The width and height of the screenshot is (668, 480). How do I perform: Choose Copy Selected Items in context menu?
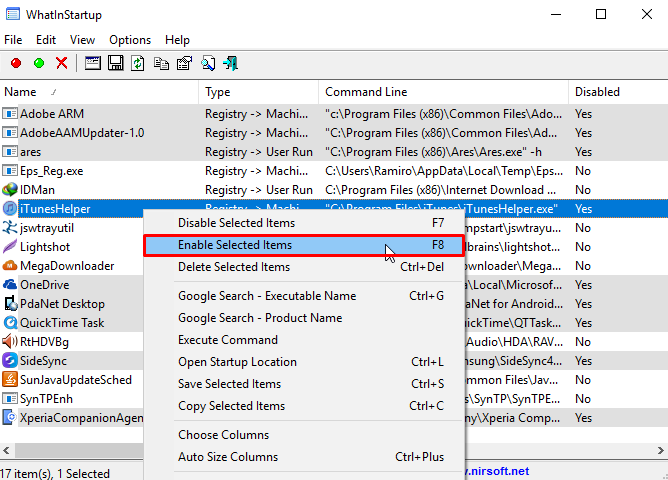coord(304,406)
